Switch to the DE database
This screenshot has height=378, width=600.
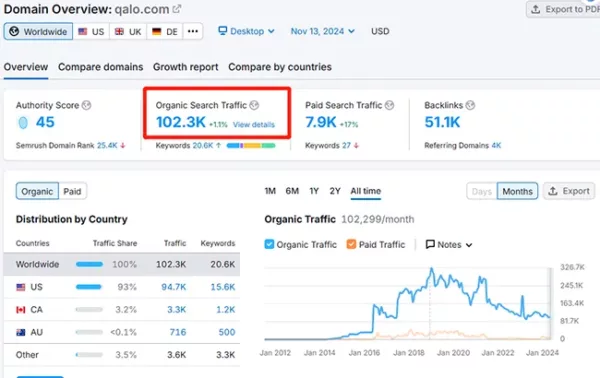[165, 31]
